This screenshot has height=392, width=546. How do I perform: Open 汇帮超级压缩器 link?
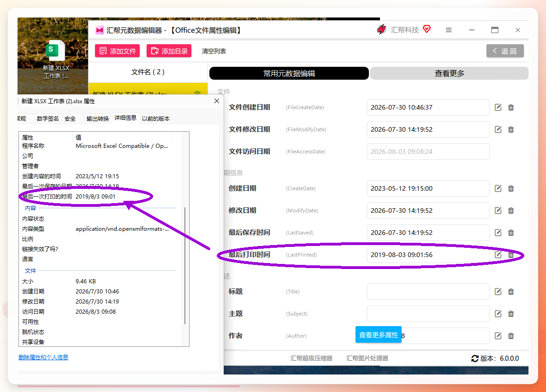coord(311,358)
